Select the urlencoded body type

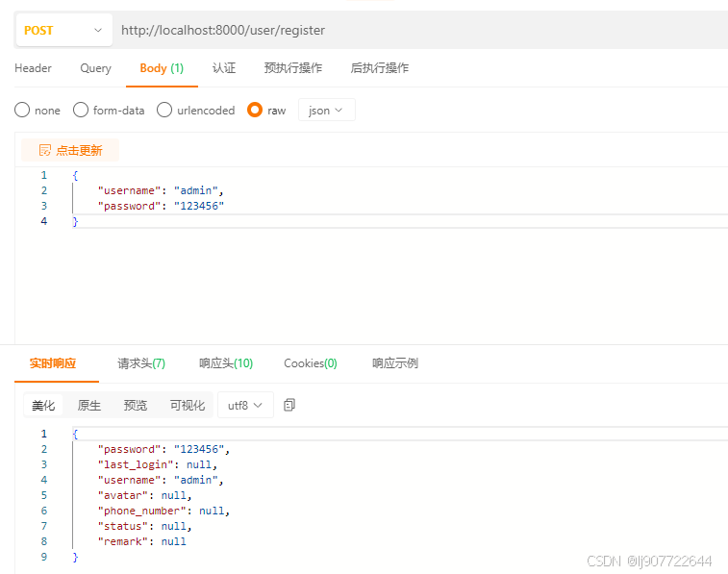196,111
